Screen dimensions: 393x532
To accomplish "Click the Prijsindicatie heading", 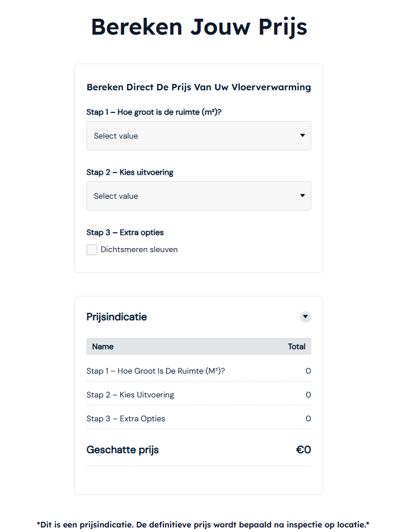I will [x=117, y=317].
